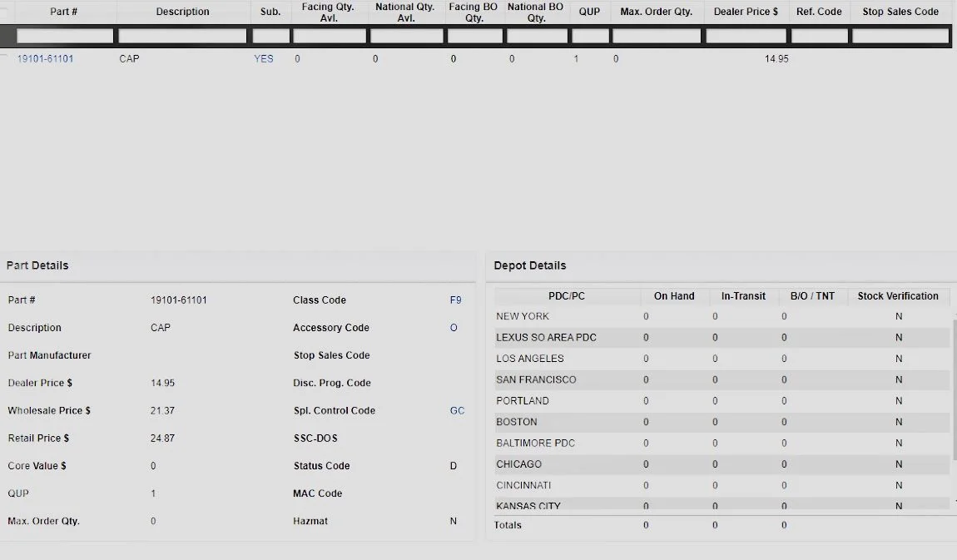The width and height of the screenshot is (957, 560).
Task: Click the GC special control code link
Action: pos(457,411)
